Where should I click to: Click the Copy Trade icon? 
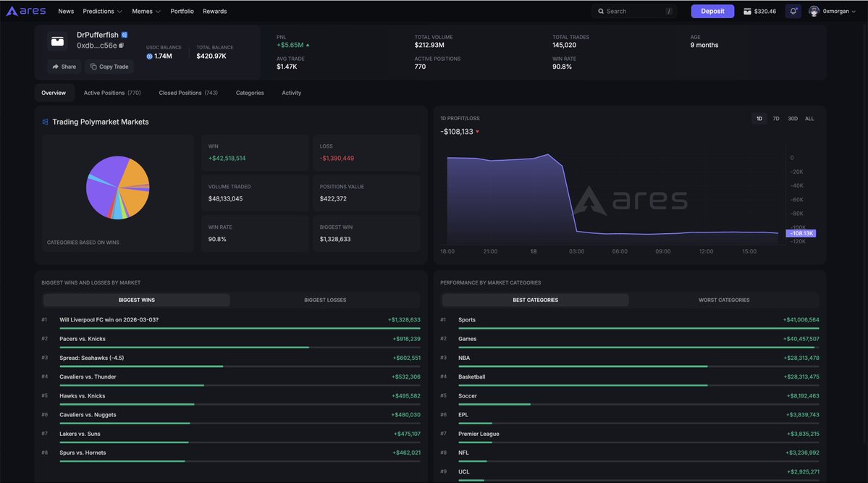click(x=93, y=65)
